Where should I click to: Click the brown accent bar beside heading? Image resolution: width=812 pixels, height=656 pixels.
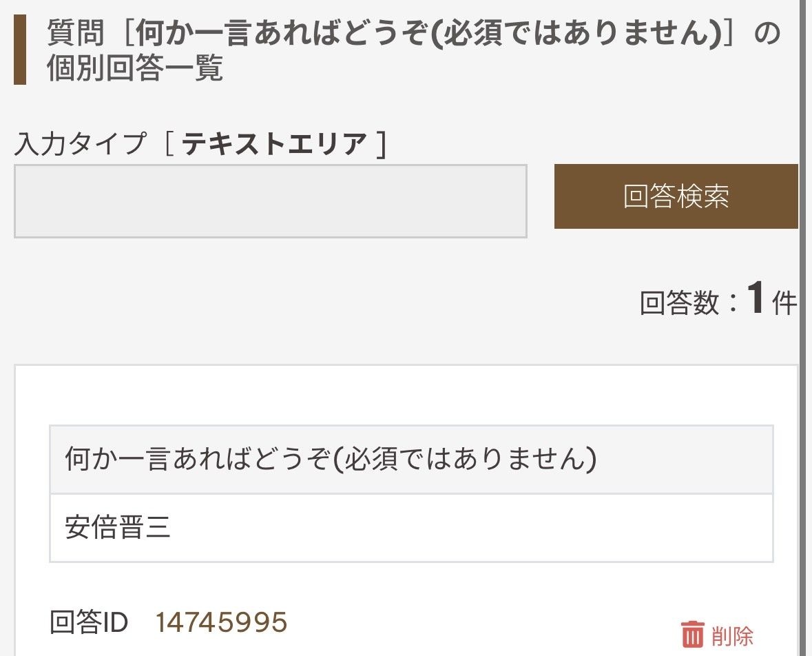[x=19, y=50]
